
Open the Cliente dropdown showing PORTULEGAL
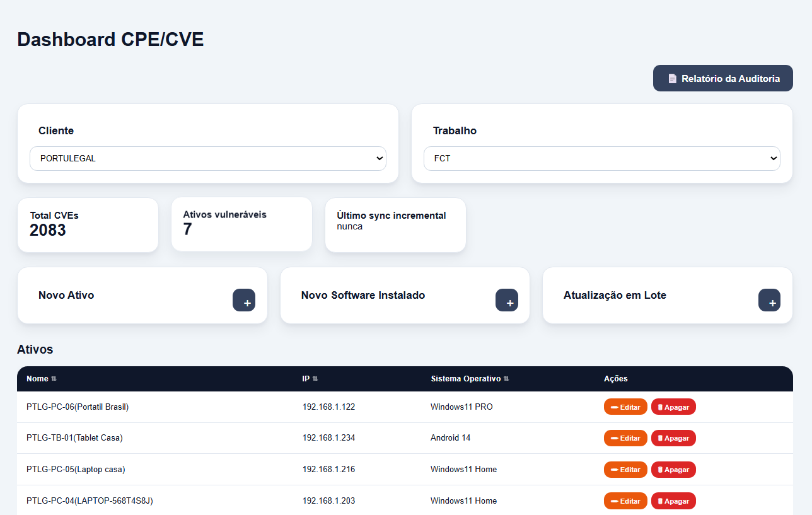point(208,158)
